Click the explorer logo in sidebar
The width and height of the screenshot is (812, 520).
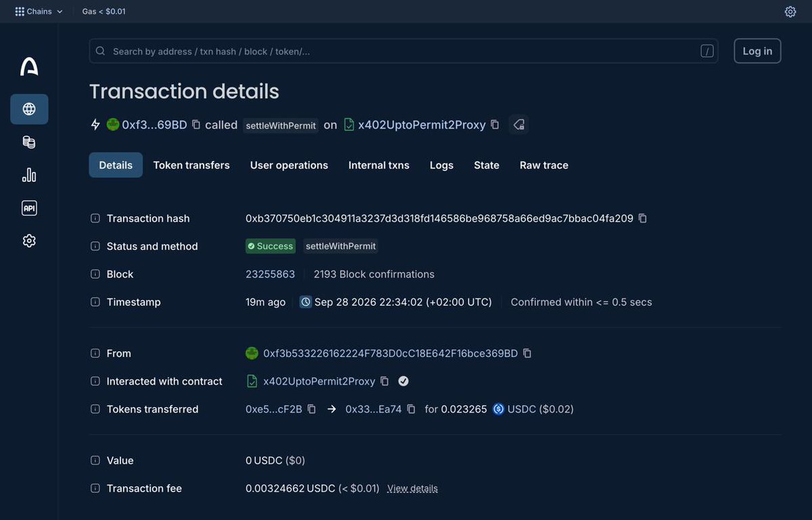(29, 66)
